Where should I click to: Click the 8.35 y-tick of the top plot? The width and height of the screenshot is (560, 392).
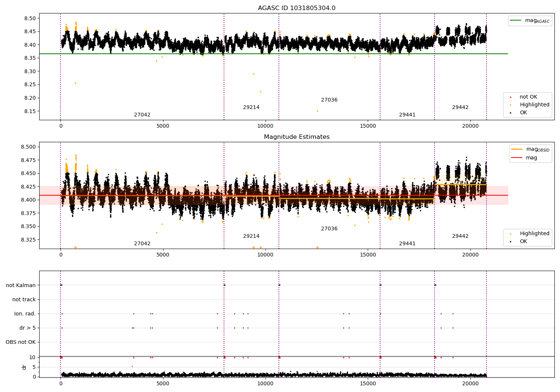coord(29,58)
